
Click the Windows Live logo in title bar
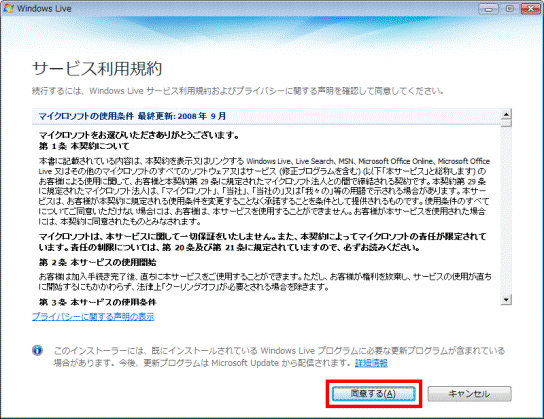8,8
